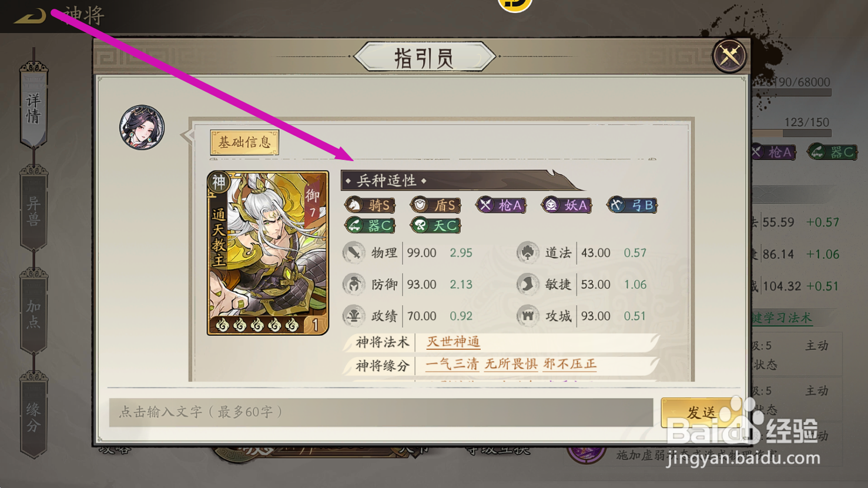The width and height of the screenshot is (868, 488).
Task: Select the 枪A troop aptitude badge
Action: click(x=501, y=205)
